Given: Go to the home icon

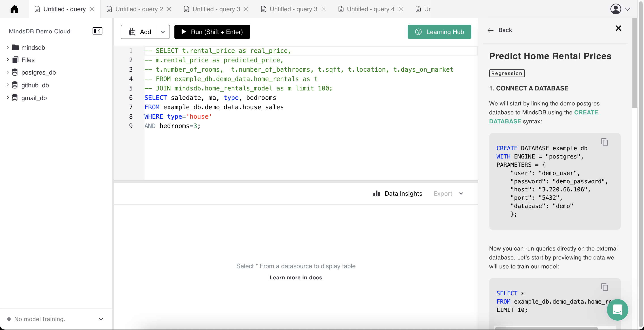Looking at the screenshot, I should tap(14, 9).
